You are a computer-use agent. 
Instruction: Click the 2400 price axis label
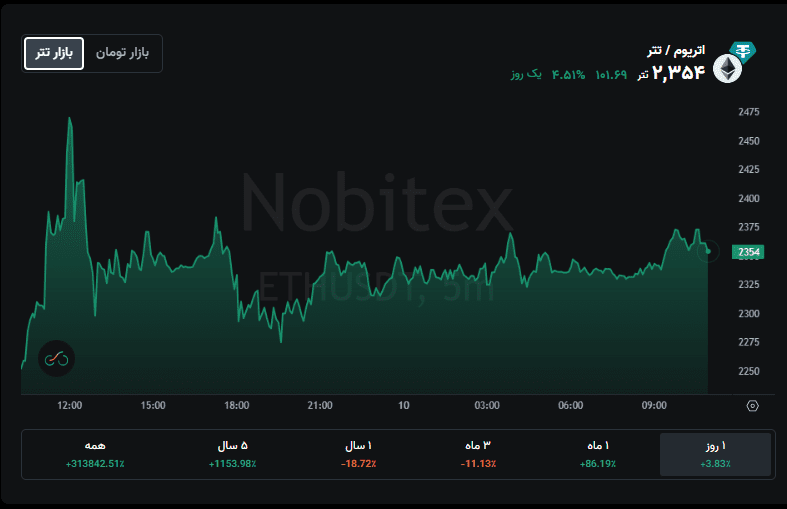pyautogui.click(x=749, y=198)
